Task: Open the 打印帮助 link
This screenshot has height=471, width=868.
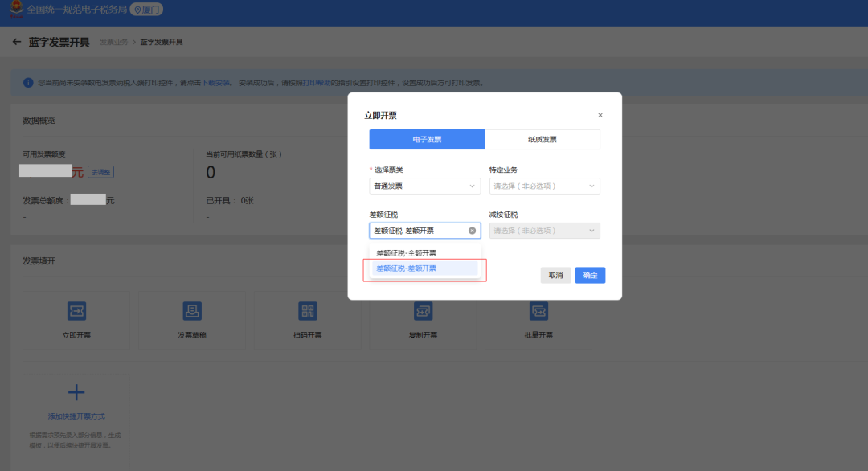Action: tap(316, 83)
